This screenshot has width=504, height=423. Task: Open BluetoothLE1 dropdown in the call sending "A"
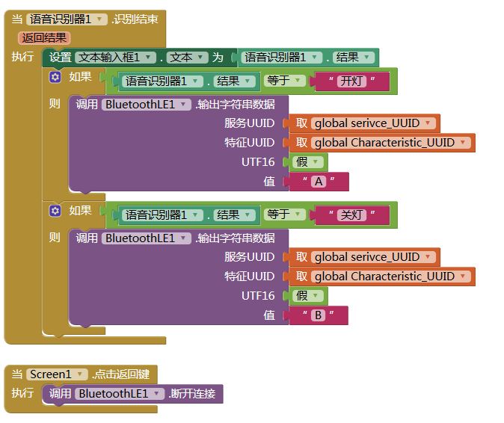click(x=185, y=105)
